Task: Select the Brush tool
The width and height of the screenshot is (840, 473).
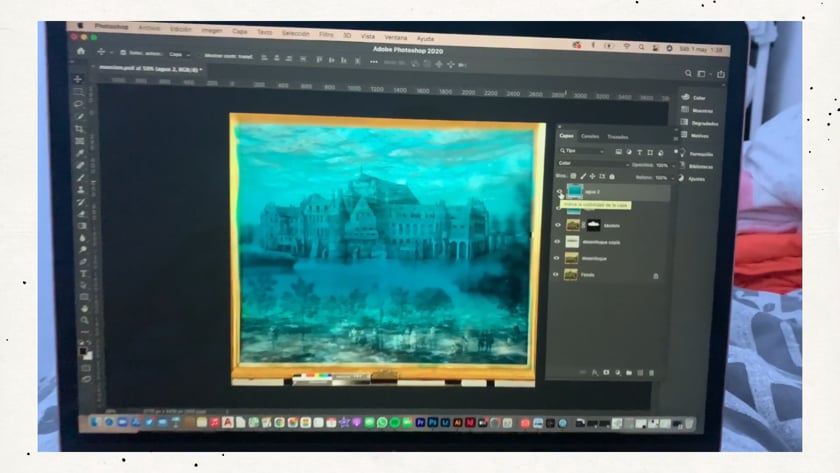Action: (x=80, y=178)
